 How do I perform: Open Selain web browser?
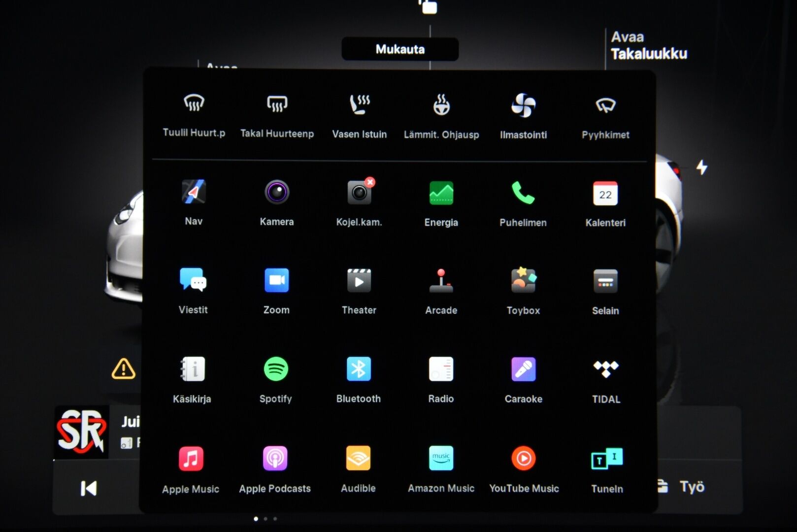(605, 292)
